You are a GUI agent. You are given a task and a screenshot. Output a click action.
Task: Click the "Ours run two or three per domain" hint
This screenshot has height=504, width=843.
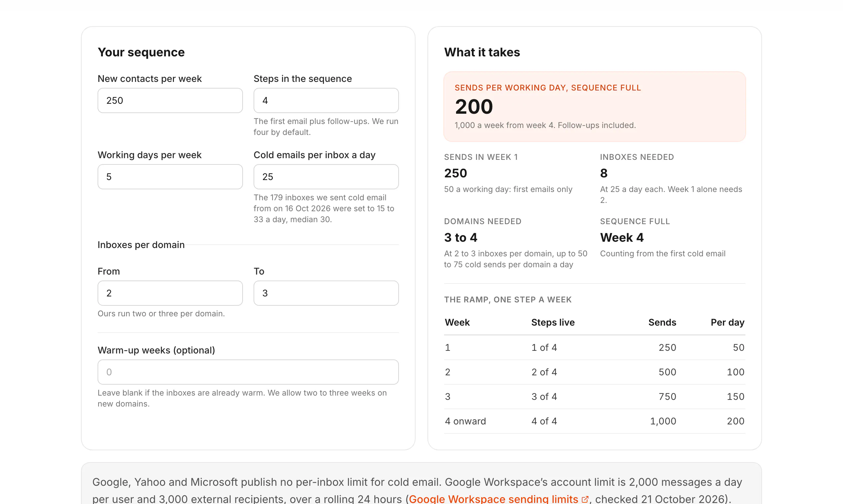[161, 313]
